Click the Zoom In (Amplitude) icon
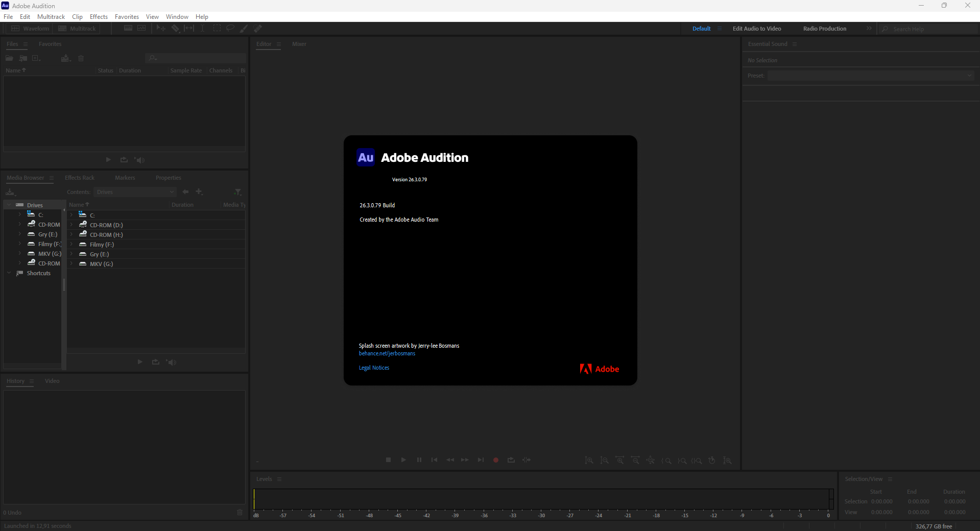This screenshot has height=531, width=980. pyautogui.click(x=589, y=461)
